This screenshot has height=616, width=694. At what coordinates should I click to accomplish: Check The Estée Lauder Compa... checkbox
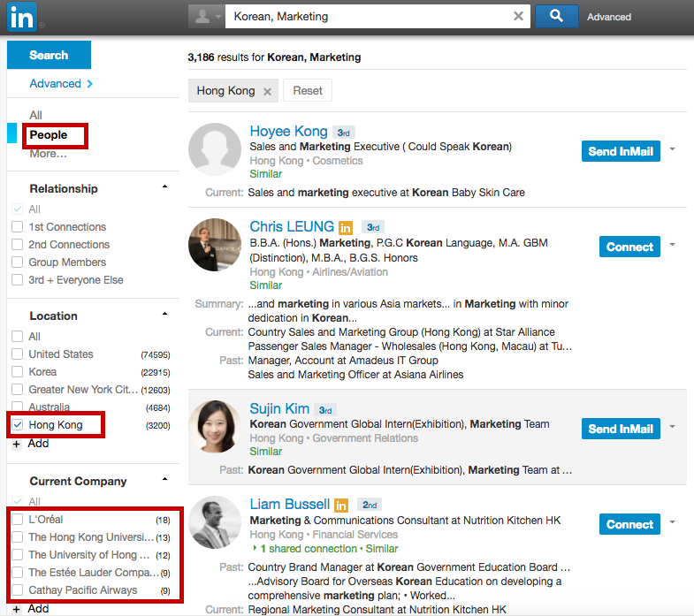(18, 573)
